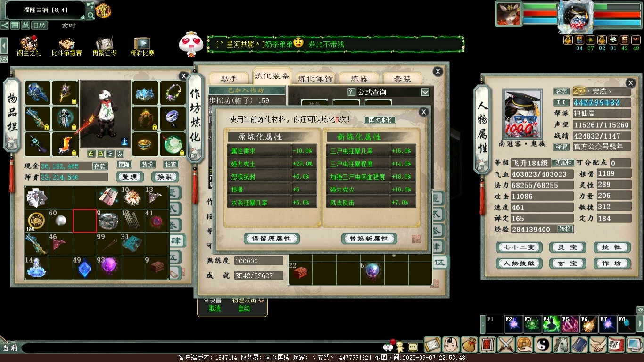Click the white horse mount icon
This screenshot has height=362, width=644.
click(561, 345)
